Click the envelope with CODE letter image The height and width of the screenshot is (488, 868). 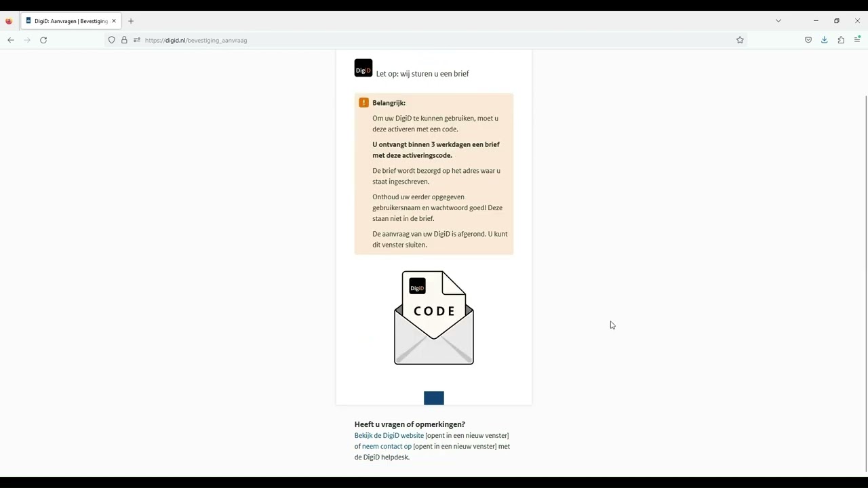coord(434,317)
